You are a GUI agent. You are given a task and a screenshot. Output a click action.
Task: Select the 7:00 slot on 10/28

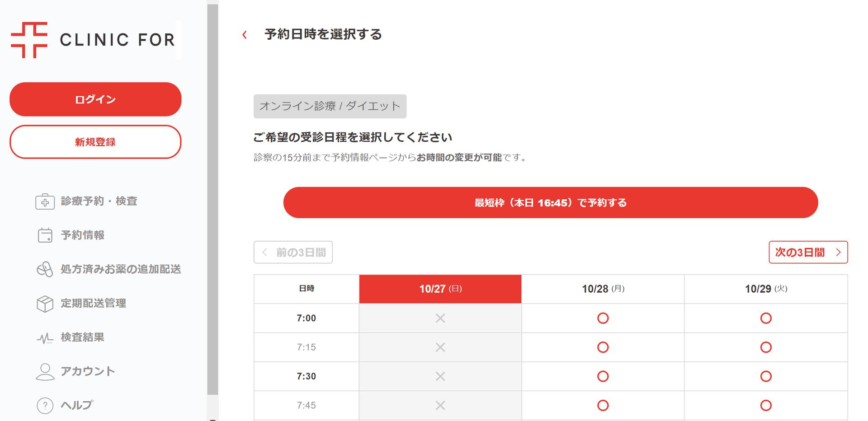pos(603,318)
